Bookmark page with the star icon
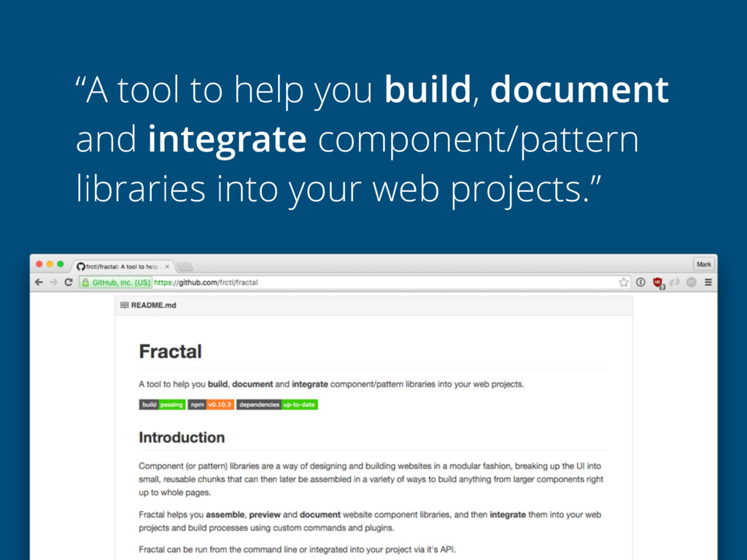The width and height of the screenshot is (747, 560). (624, 282)
